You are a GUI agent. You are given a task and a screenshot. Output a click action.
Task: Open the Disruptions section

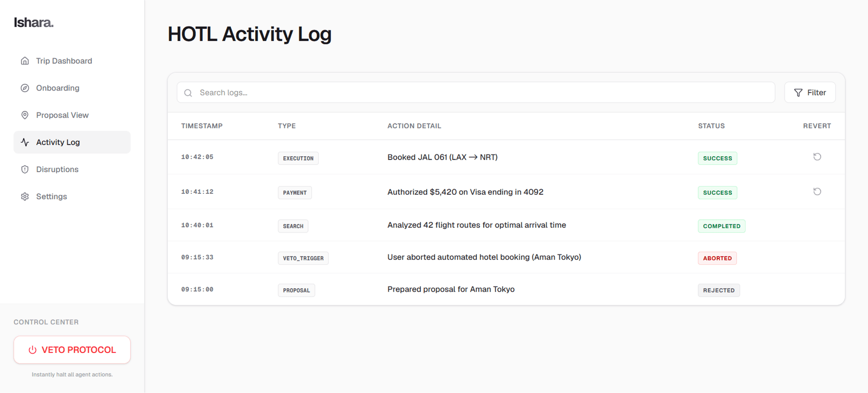(x=72, y=169)
